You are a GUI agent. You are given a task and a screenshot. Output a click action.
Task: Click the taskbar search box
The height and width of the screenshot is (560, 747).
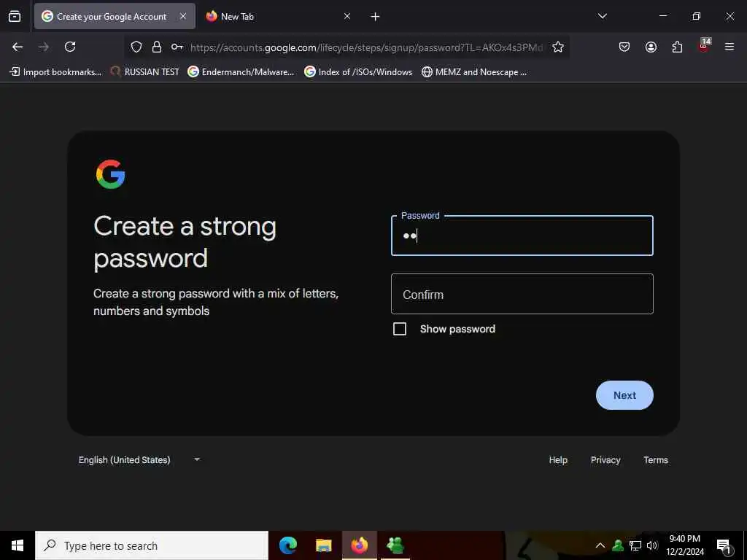[152, 545]
